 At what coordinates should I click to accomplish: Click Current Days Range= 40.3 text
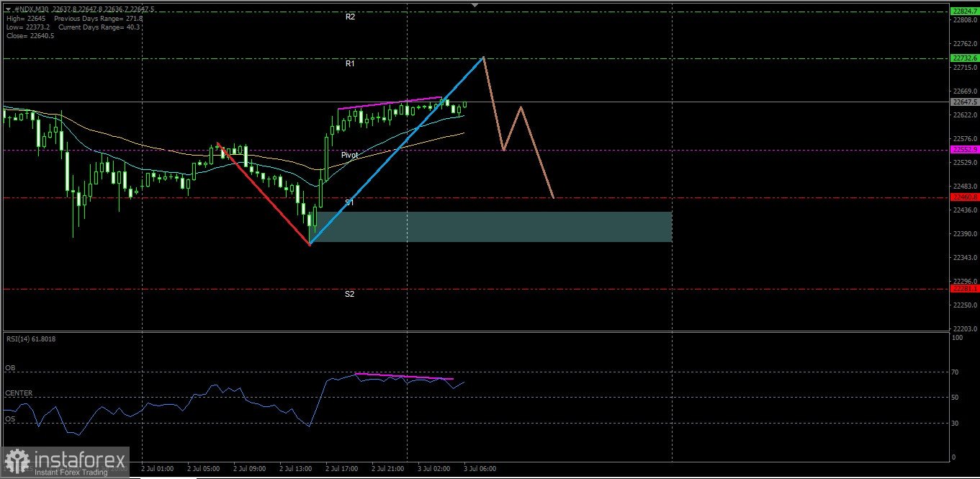[97, 27]
